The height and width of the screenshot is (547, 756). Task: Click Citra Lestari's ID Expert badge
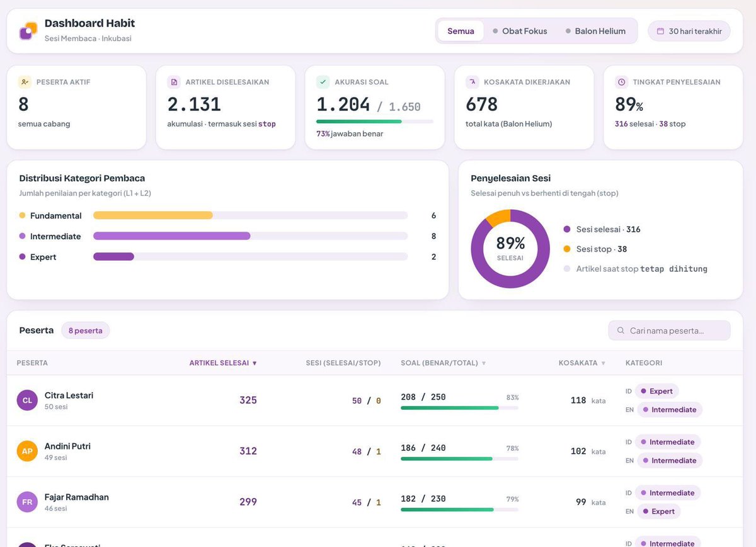point(656,391)
